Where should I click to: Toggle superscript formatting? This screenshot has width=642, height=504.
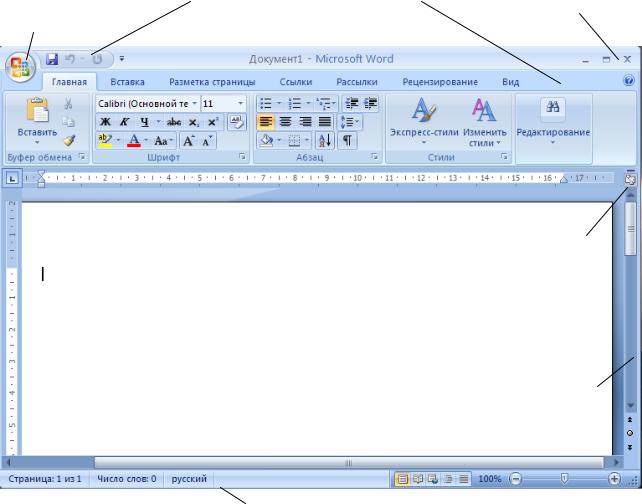213,122
